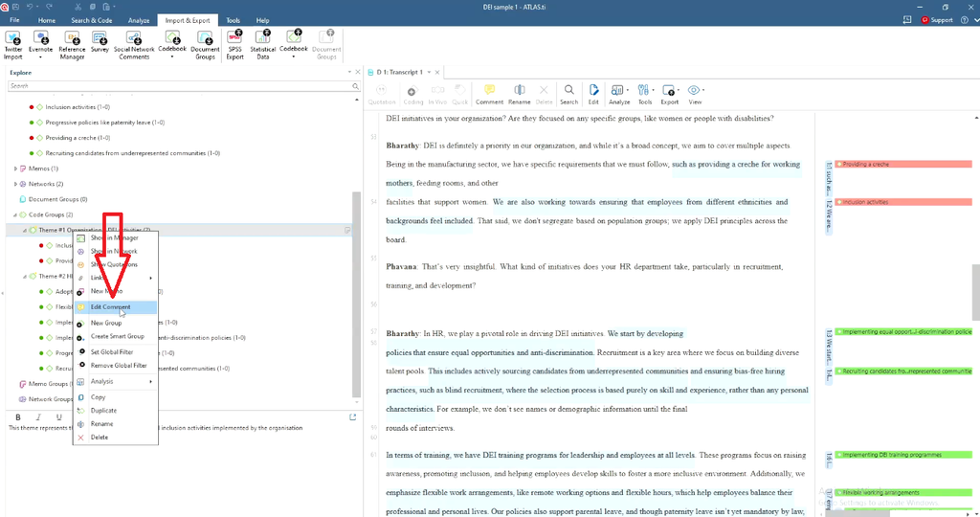The height and width of the screenshot is (517, 980).
Task: Select Create Smart Group
Action: 116,336
